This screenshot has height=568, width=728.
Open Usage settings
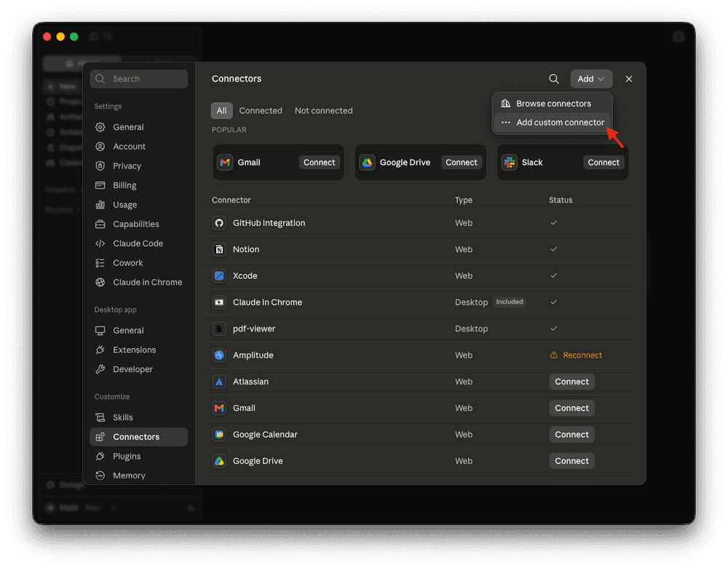pos(139,205)
